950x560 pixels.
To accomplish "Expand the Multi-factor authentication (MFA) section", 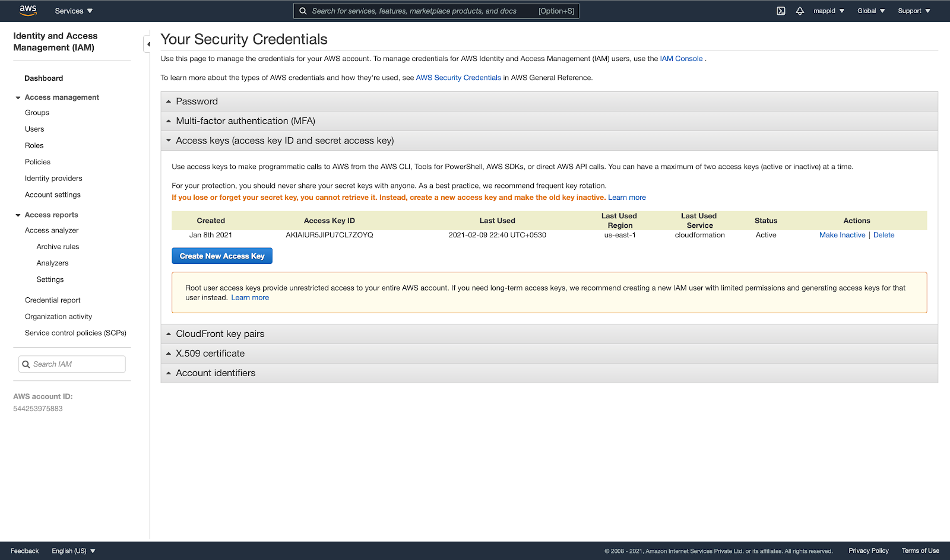I will (x=549, y=121).
